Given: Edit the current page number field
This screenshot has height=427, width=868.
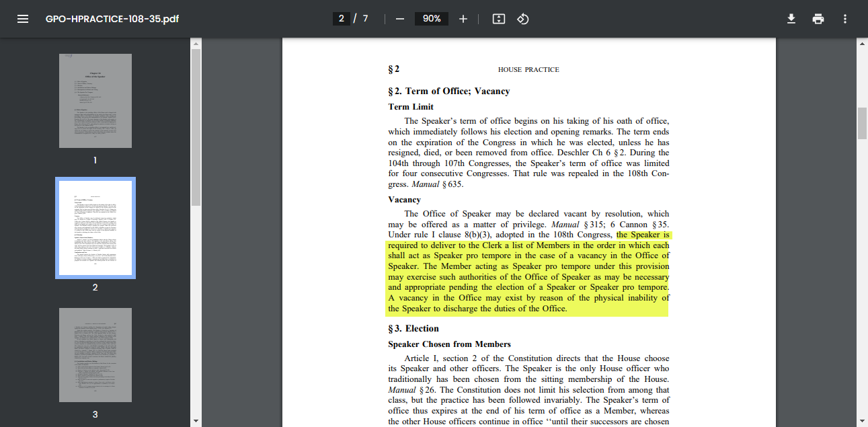Looking at the screenshot, I should tap(342, 19).
